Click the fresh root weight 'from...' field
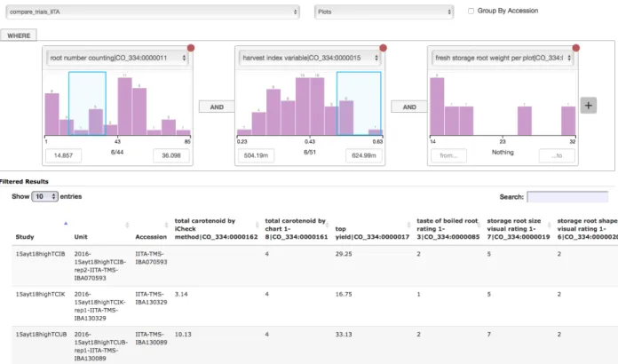The image size is (618, 364). coord(448,155)
